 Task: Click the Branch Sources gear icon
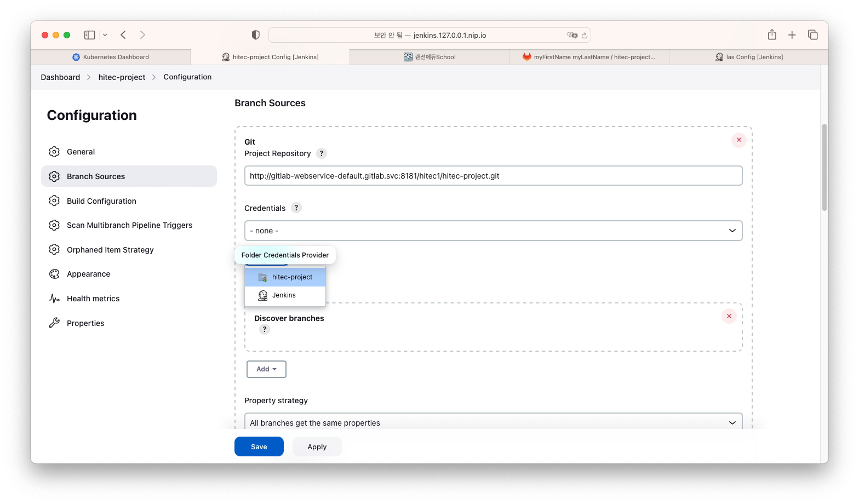pyautogui.click(x=54, y=176)
